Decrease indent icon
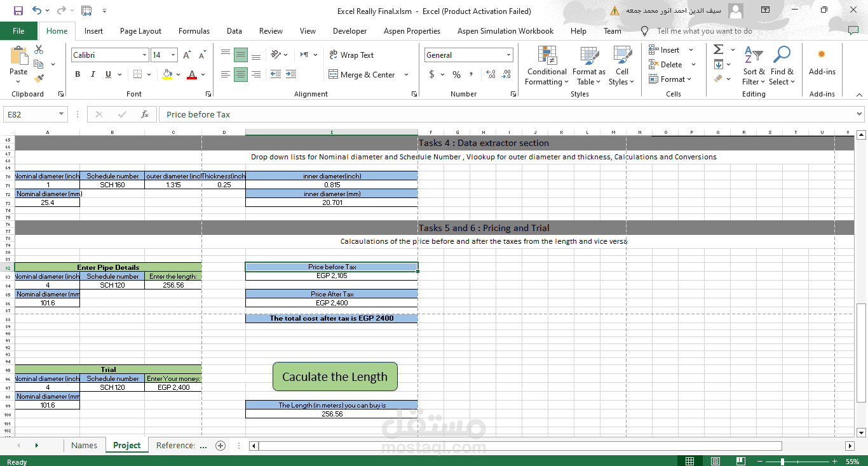The image size is (868, 466). pyautogui.click(x=276, y=74)
